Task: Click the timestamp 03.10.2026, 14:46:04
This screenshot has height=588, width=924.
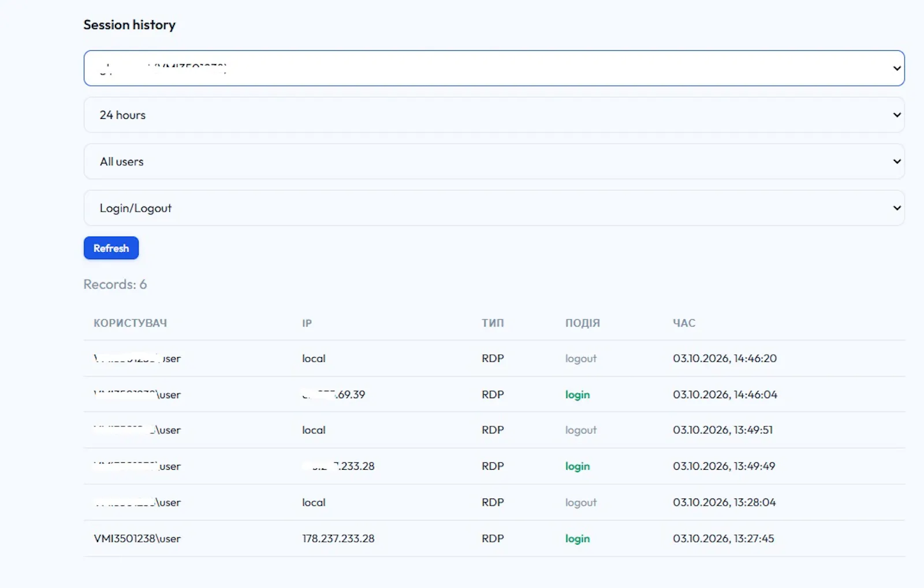Action: click(x=725, y=395)
